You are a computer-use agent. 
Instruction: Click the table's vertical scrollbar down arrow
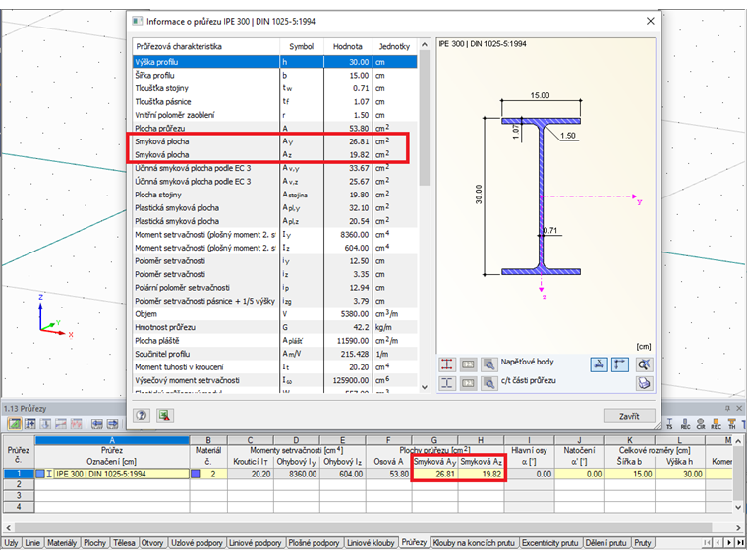click(738, 508)
